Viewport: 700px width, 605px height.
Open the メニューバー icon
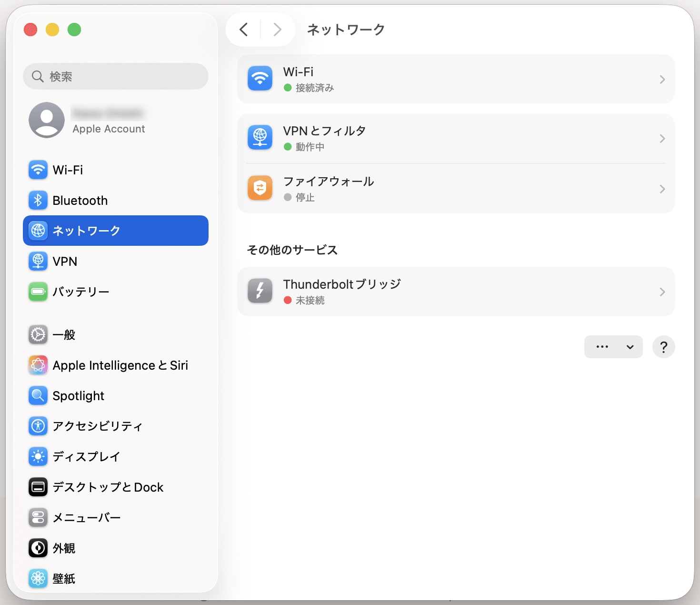[38, 517]
